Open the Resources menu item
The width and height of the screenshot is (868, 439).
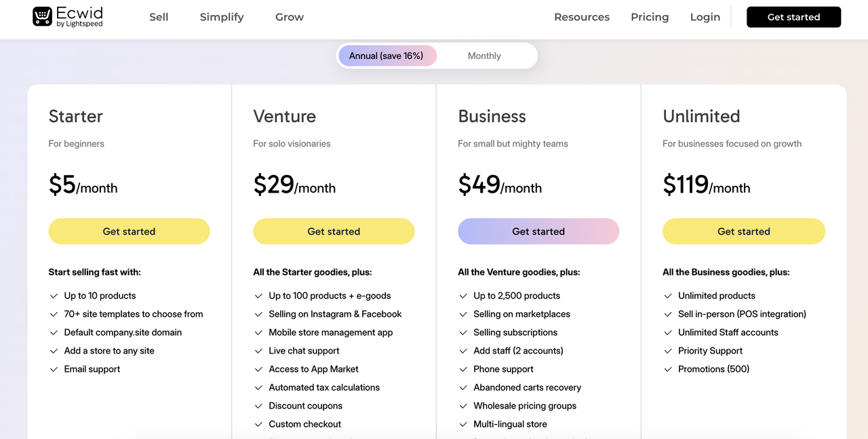click(x=582, y=17)
